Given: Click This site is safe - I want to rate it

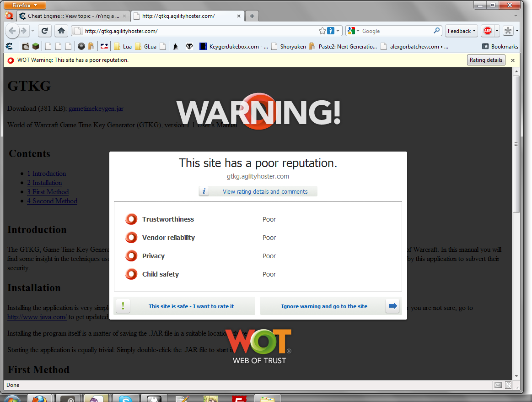Looking at the screenshot, I should point(184,306).
